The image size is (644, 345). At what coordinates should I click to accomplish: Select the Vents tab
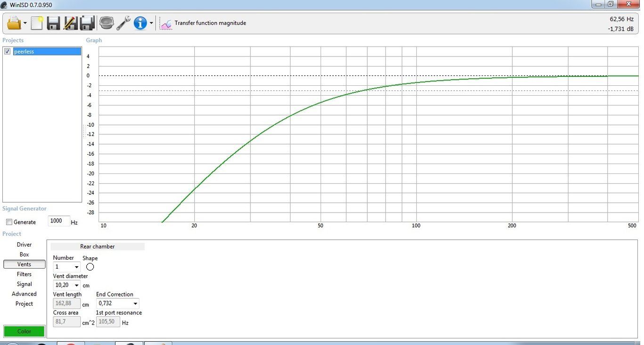tap(25, 264)
